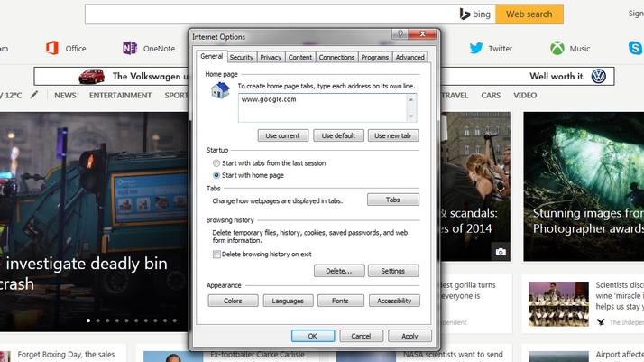
Task: Click the pencil edit icon near weather
Action: pyautogui.click(x=34, y=95)
